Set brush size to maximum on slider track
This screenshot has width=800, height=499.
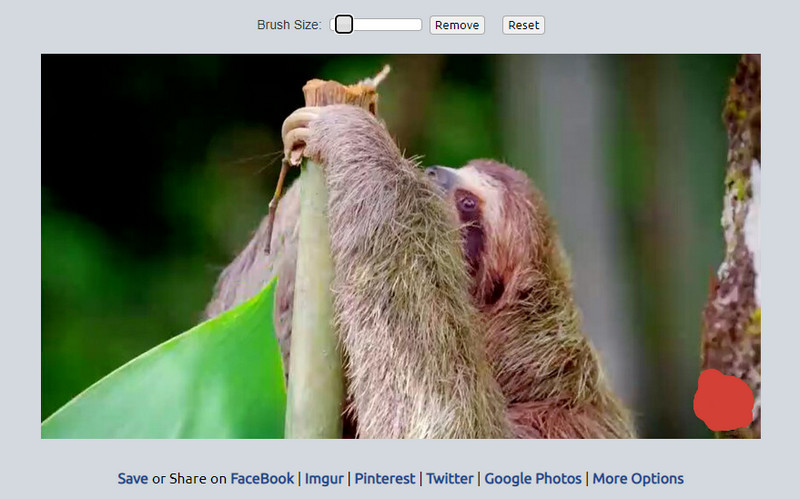coord(420,25)
